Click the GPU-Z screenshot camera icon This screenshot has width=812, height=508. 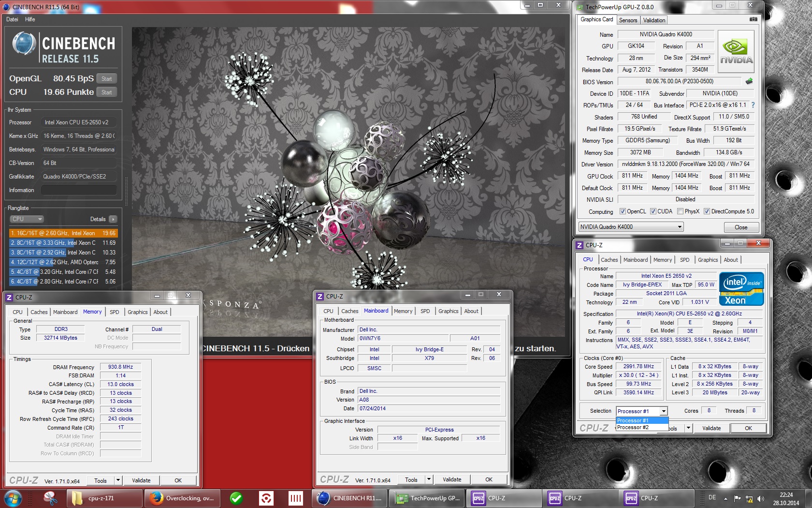tap(753, 19)
